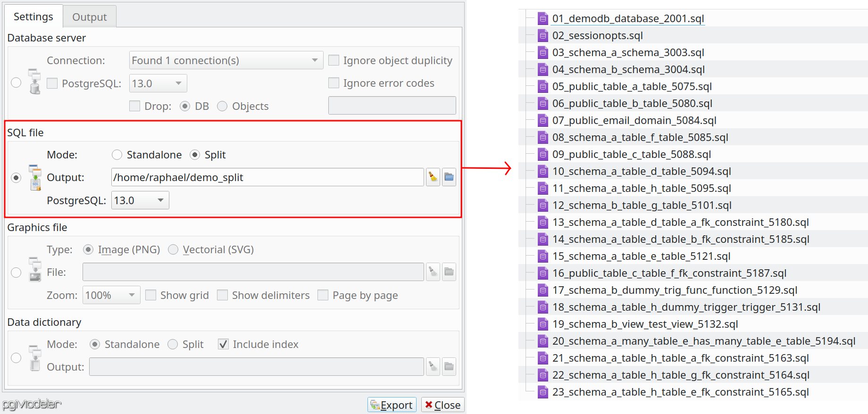Image resolution: width=868 pixels, height=414 pixels.
Task: Click file name 23_schema_a_table_h_table_e_fk_constraint_5165.sql
Action: click(681, 392)
